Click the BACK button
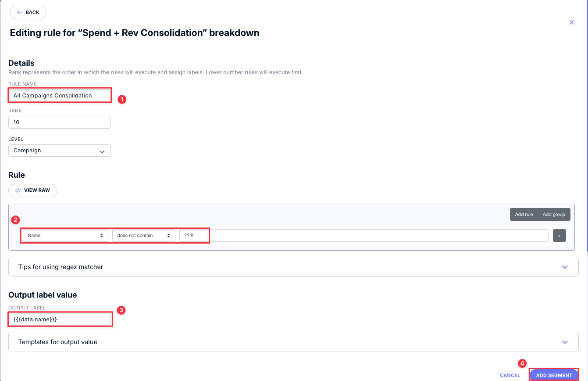 click(28, 12)
